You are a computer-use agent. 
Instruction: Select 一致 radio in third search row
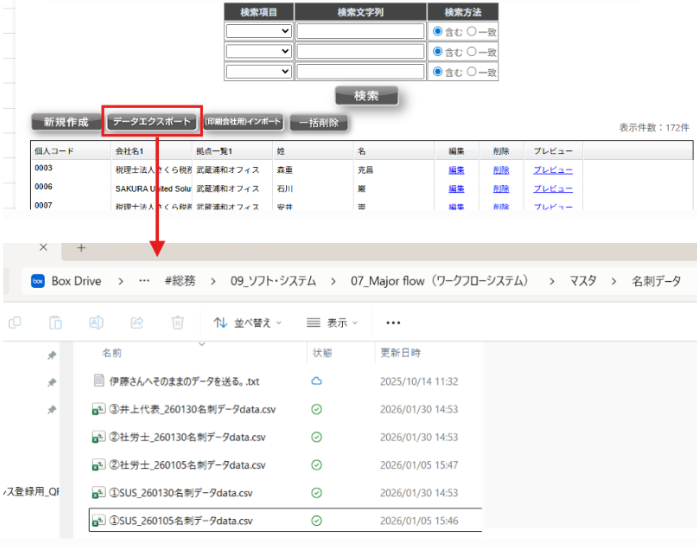(x=472, y=71)
